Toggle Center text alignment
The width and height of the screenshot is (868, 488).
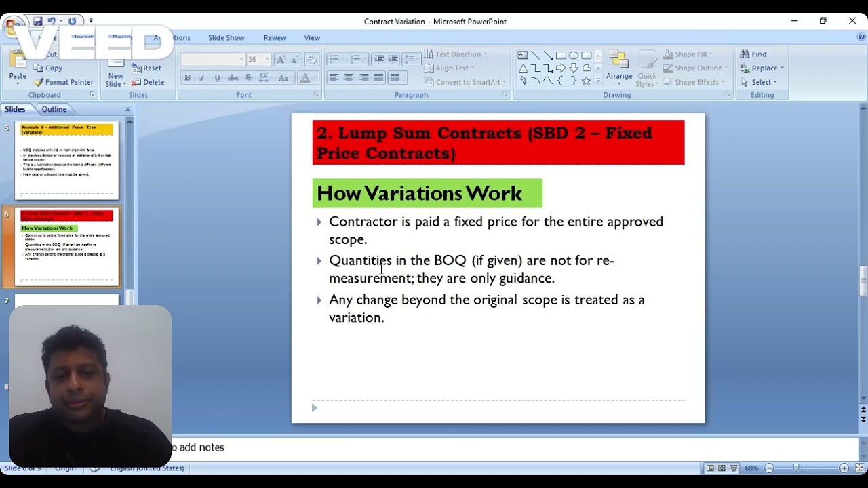point(349,78)
